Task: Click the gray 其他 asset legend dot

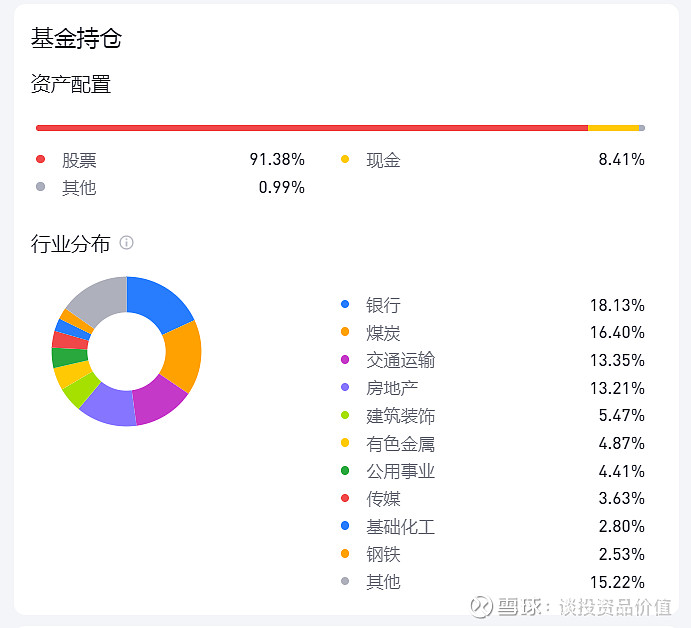Action: pos(40,187)
